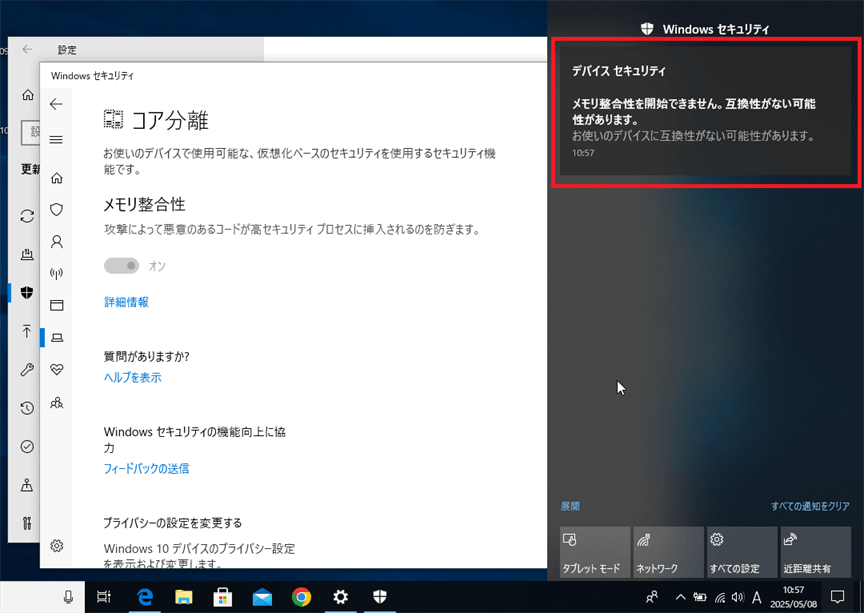Screen dimensions: 864x613
Task: Open Windows Security settings gear icon
Action: [x=57, y=546]
